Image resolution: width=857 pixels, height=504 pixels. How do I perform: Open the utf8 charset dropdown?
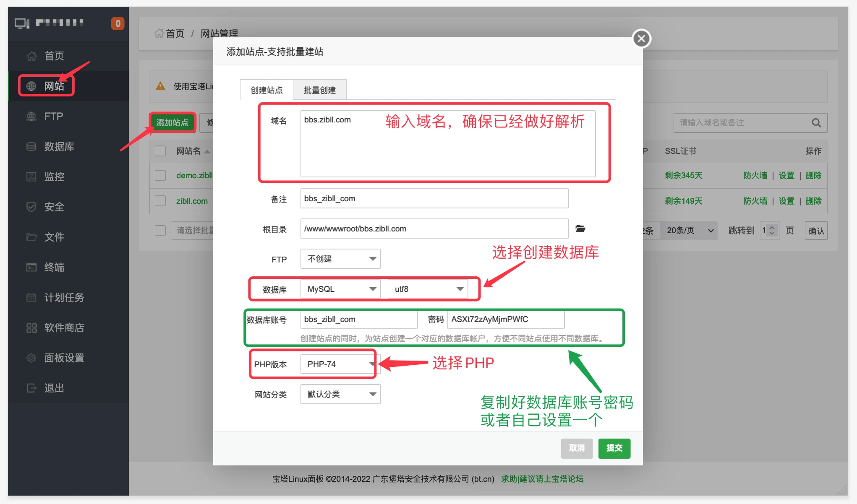pos(427,288)
